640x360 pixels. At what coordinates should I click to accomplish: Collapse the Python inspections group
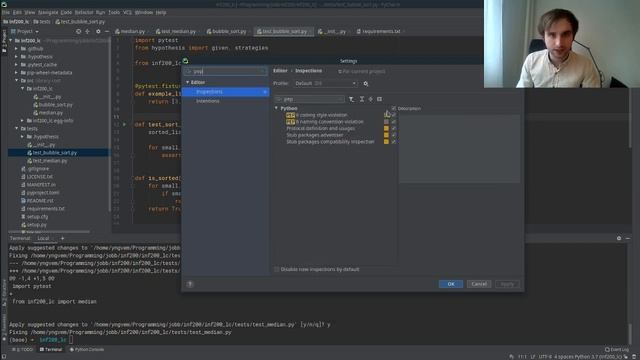[276, 109]
